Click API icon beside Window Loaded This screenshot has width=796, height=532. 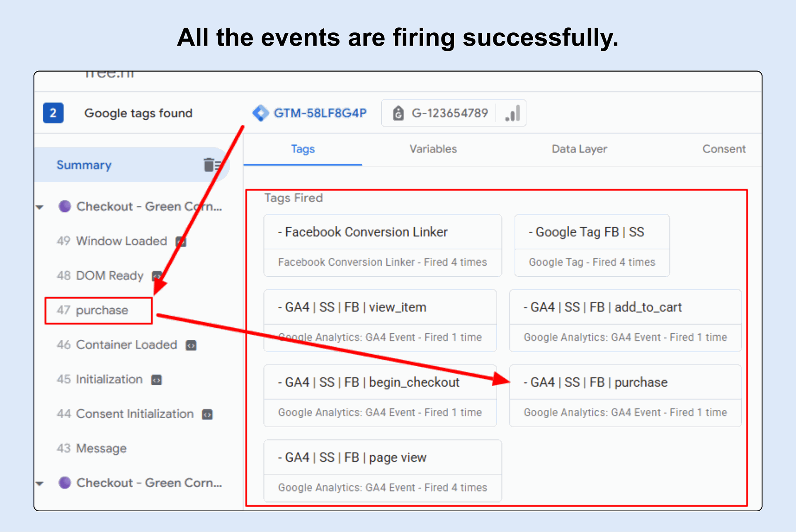pyautogui.click(x=181, y=242)
